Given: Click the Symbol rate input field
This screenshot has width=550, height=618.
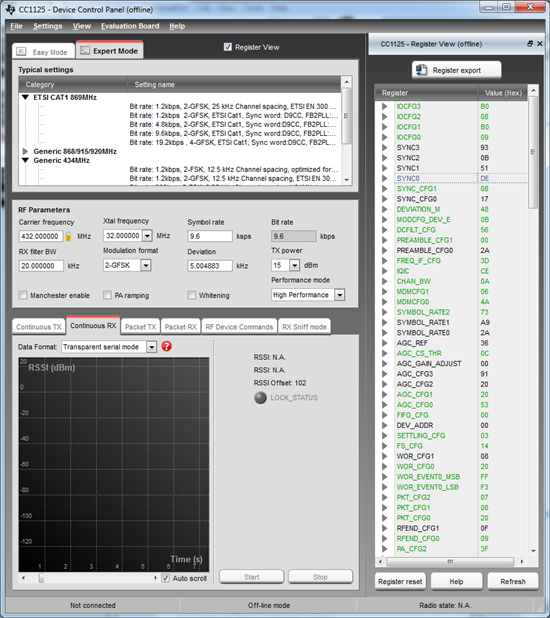Looking at the screenshot, I should pos(210,236).
